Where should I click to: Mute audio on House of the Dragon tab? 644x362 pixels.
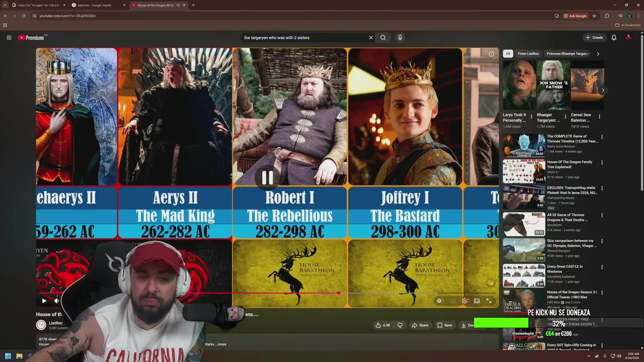coord(178,5)
